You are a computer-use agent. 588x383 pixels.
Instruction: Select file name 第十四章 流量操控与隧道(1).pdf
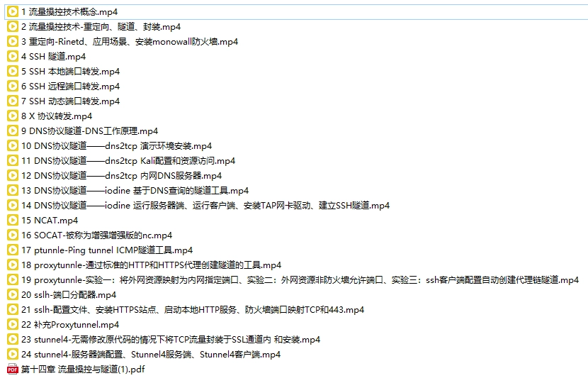[x=83, y=370]
